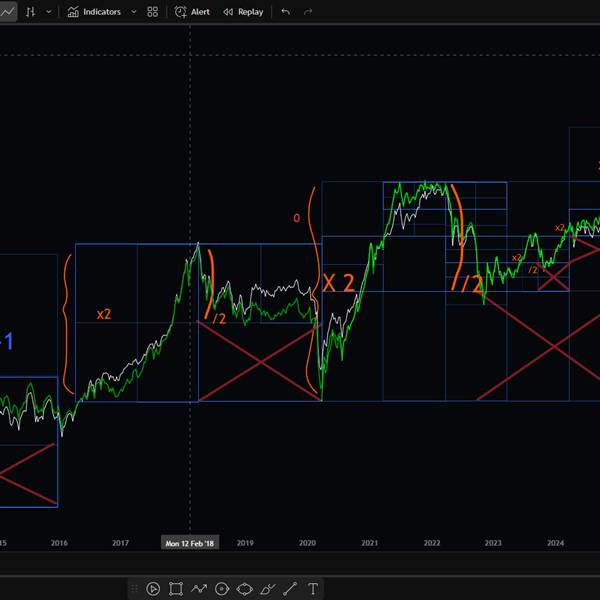Select the line chart type icon
This screenshot has width=600, height=600.
click(x=8, y=12)
